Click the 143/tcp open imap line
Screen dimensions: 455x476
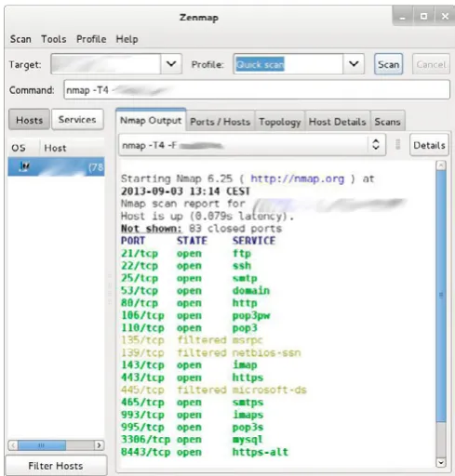click(x=189, y=364)
